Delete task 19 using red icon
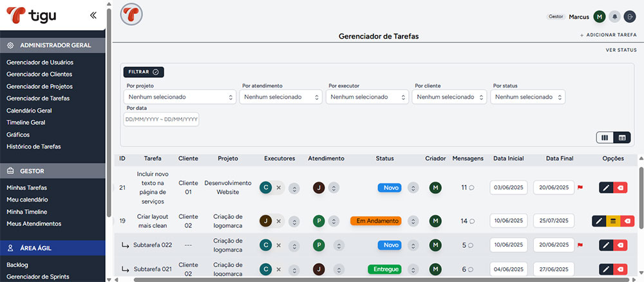 tap(628, 221)
